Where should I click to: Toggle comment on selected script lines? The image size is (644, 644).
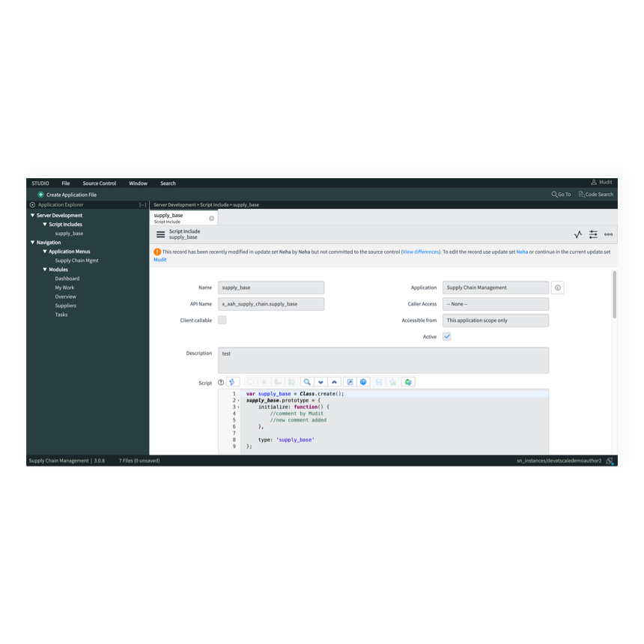(250, 382)
